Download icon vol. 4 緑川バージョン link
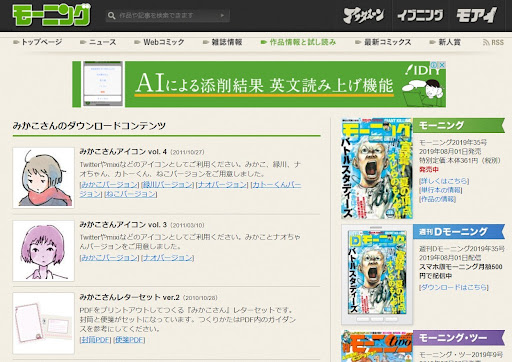512x362 pixels. tap(168, 184)
